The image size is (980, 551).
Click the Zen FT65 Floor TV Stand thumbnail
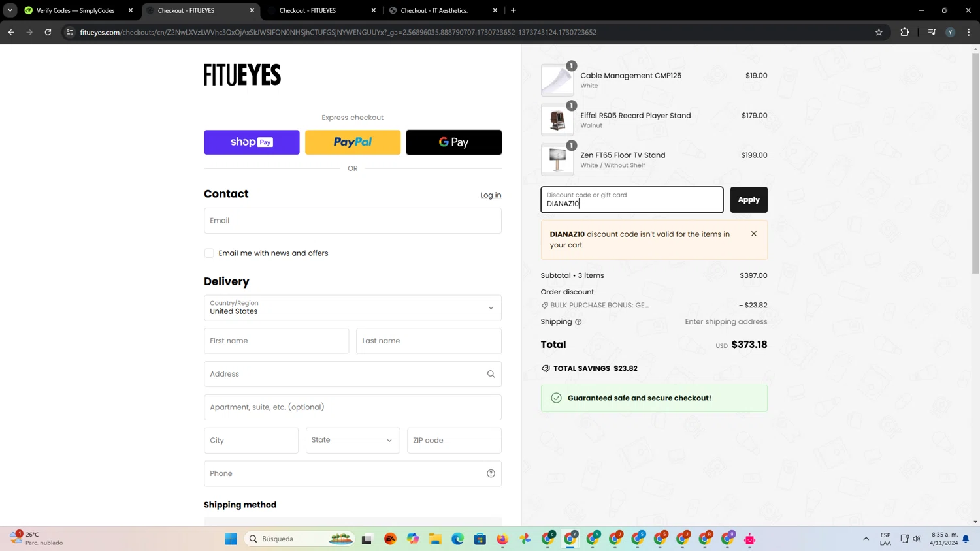pyautogui.click(x=557, y=160)
